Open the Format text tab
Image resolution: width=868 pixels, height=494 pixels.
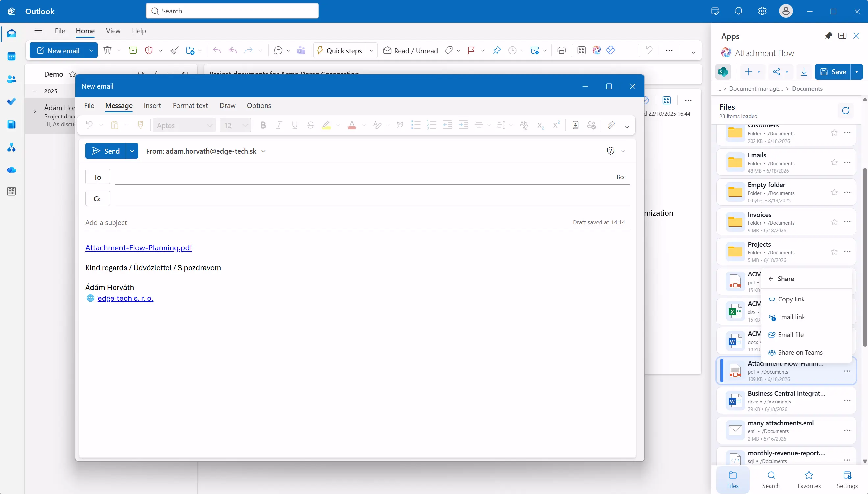190,106
